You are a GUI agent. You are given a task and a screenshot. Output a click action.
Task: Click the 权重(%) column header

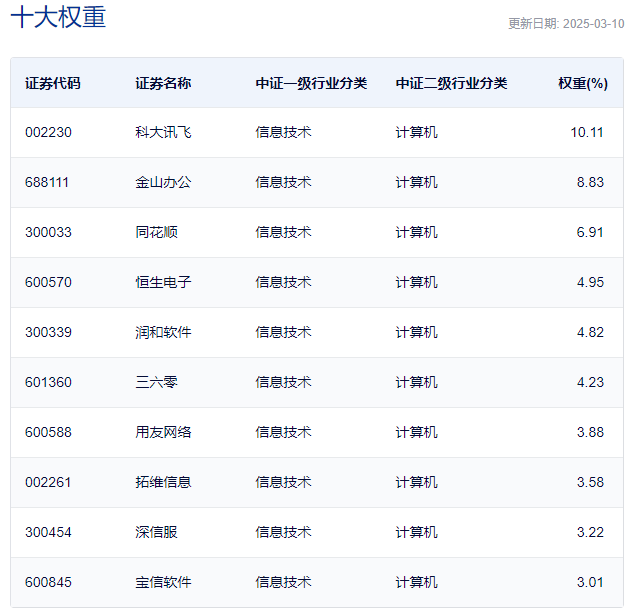(583, 83)
